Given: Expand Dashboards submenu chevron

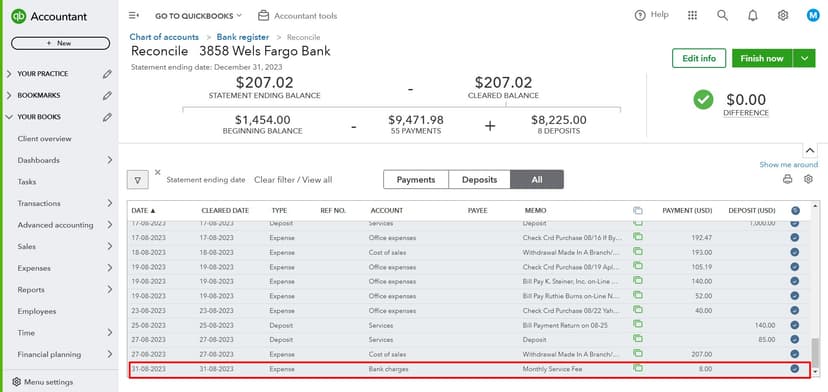Looking at the screenshot, I should pyautogui.click(x=109, y=160).
